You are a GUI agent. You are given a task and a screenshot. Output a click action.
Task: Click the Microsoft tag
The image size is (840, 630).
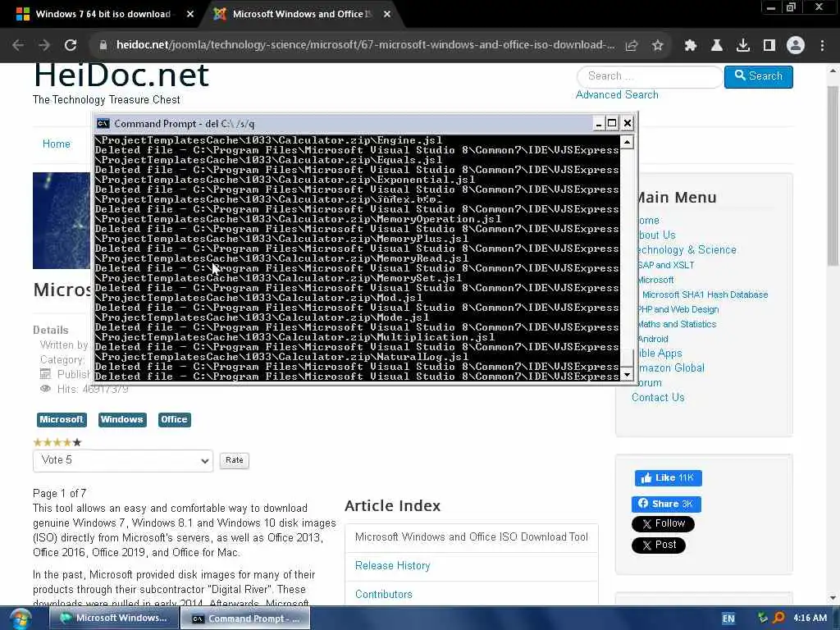62,419
